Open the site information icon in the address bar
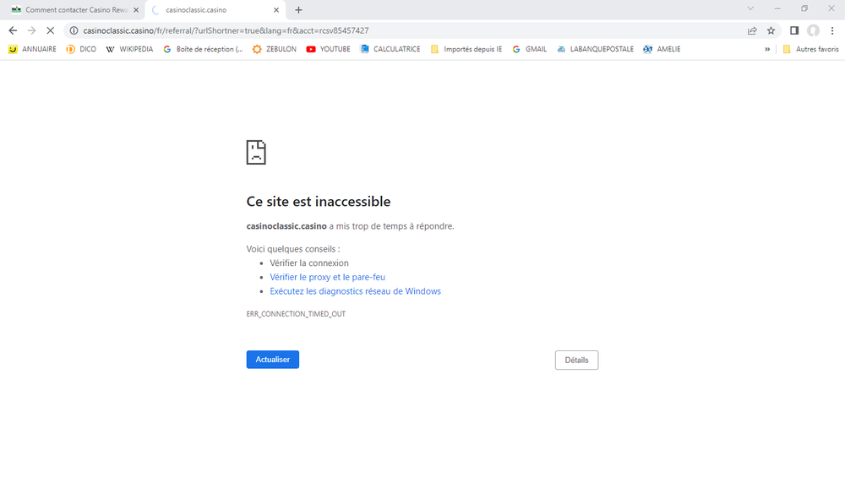Image resolution: width=845 pixels, height=504 pixels. pyautogui.click(x=74, y=30)
